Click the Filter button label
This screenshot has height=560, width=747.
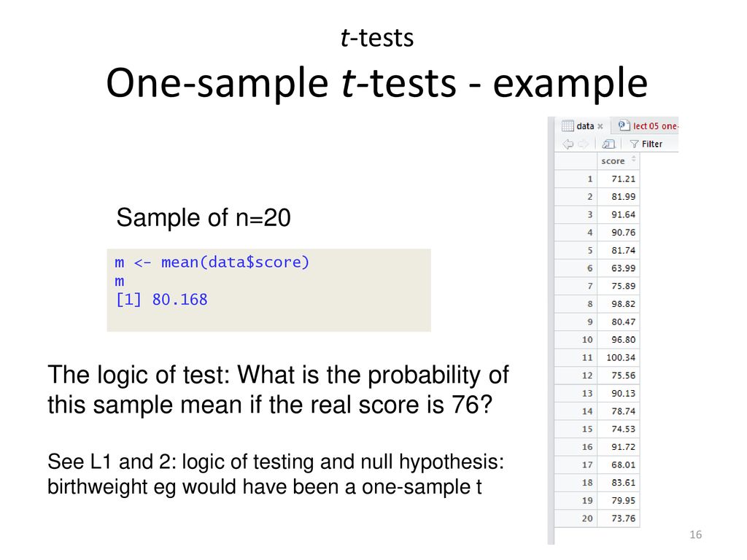pos(651,144)
